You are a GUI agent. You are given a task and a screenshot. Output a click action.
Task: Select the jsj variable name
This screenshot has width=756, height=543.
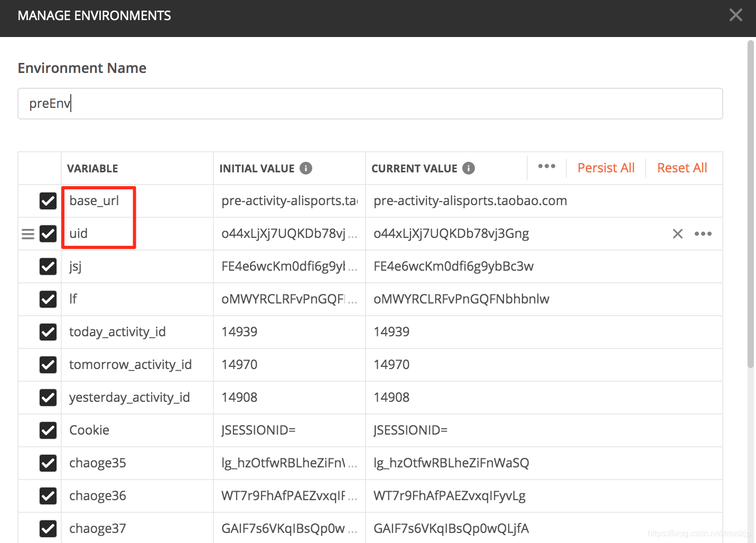[x=75, y=266]
